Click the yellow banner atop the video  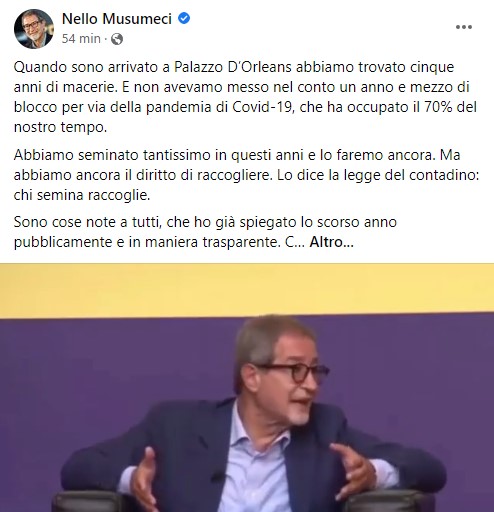247,289
